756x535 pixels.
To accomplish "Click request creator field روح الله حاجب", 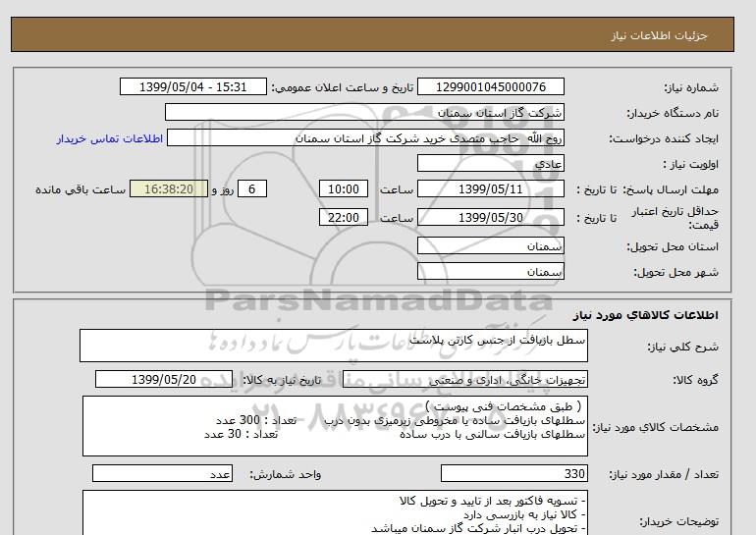I will point(365,138).
